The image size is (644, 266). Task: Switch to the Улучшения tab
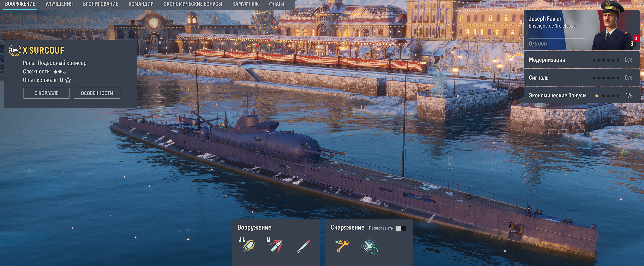point(59,4)
